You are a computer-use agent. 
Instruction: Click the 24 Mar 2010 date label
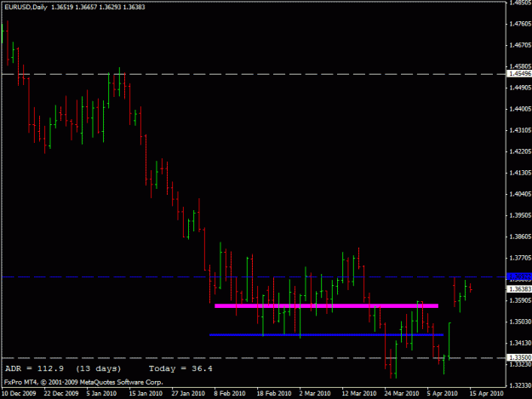pyautogui.click(x=402, y=394)
